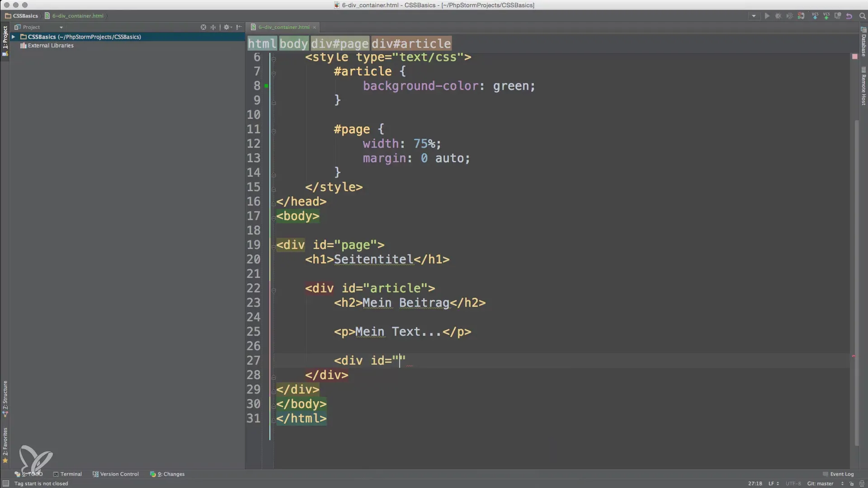Click the editor vertical scrollbar
Screen dimensions: 868x488
click(856, 282)
